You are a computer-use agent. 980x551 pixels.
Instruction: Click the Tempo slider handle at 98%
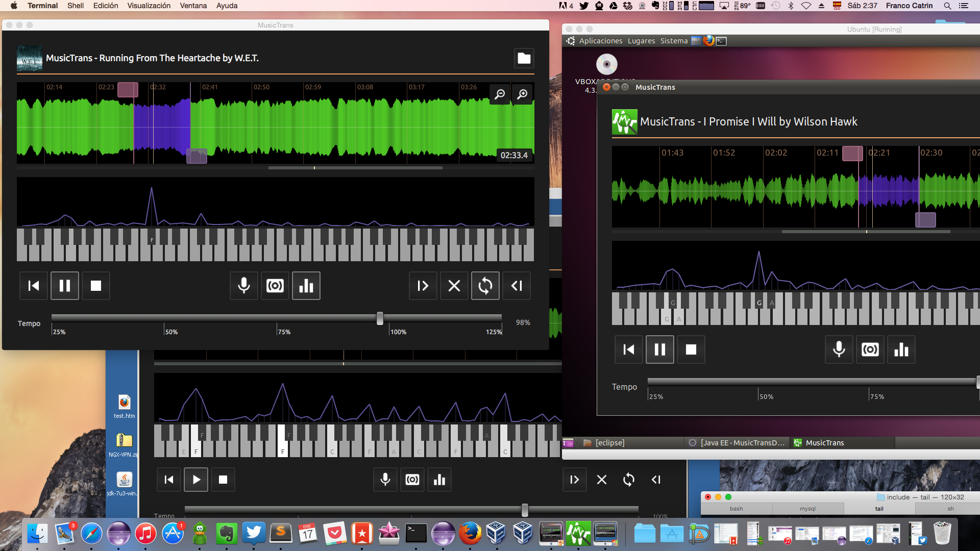(380, 318)
